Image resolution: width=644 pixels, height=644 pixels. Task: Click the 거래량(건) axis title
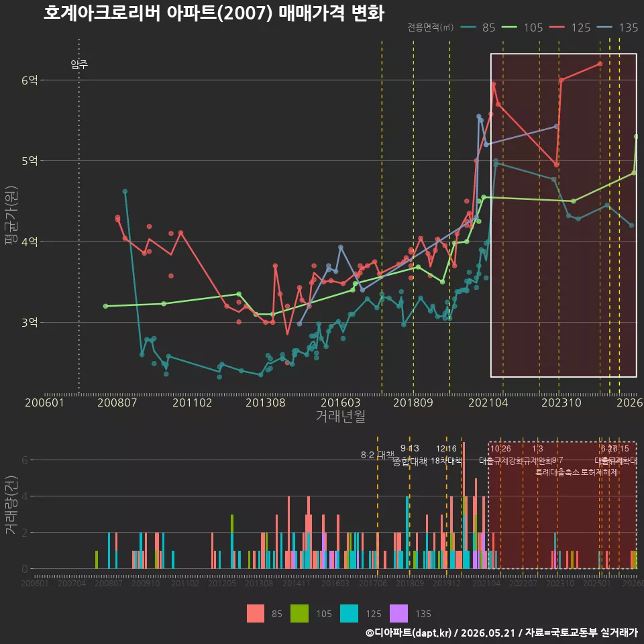coord(11,504)
